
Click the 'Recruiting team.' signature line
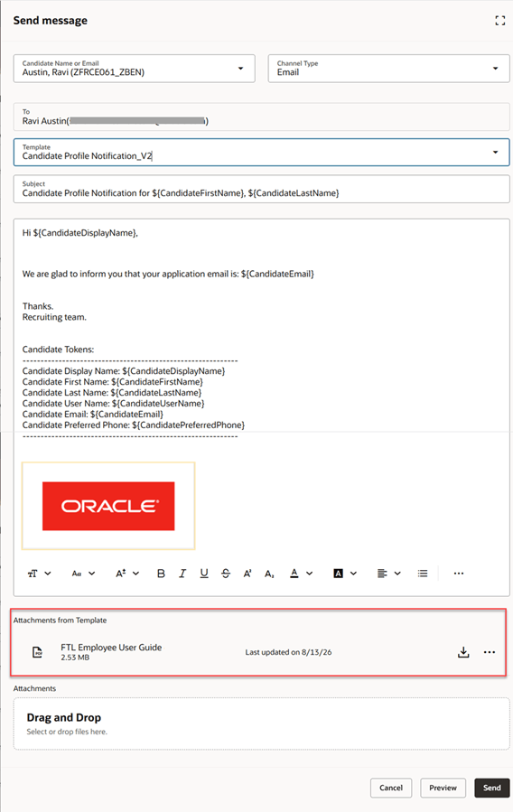point(54,317)
